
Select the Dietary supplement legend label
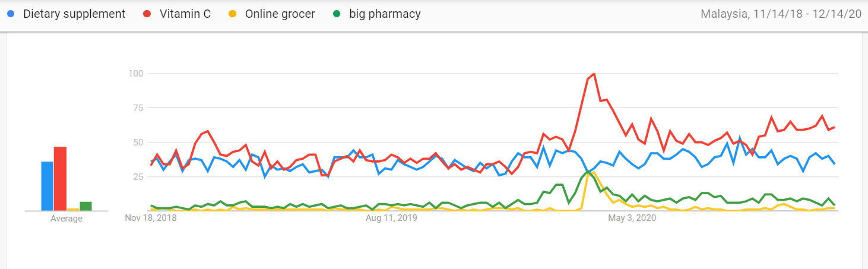(74, 14)
